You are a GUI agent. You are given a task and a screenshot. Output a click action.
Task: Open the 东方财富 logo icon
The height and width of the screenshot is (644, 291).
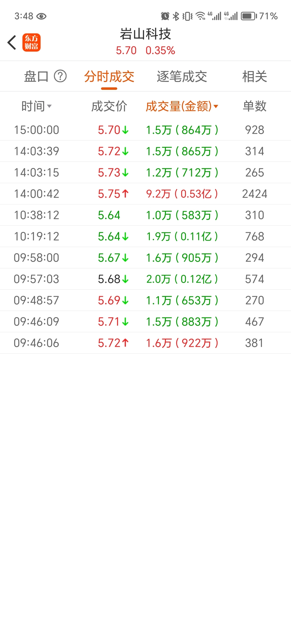[31, 43]
